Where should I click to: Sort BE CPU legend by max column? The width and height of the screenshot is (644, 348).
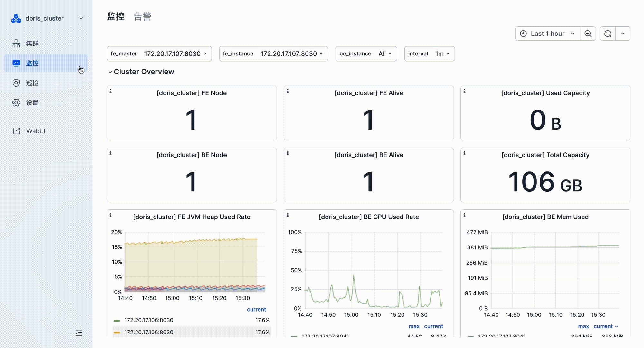coord(414,326)
